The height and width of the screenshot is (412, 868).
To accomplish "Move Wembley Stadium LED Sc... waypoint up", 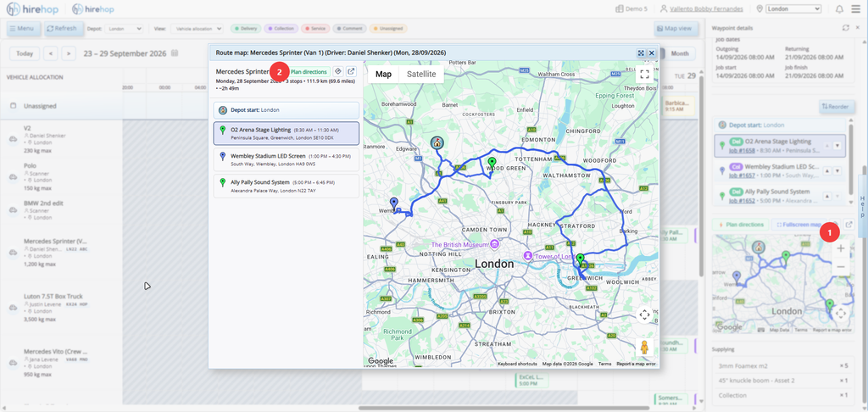I will pyautogui.click(x=827, y=170).
